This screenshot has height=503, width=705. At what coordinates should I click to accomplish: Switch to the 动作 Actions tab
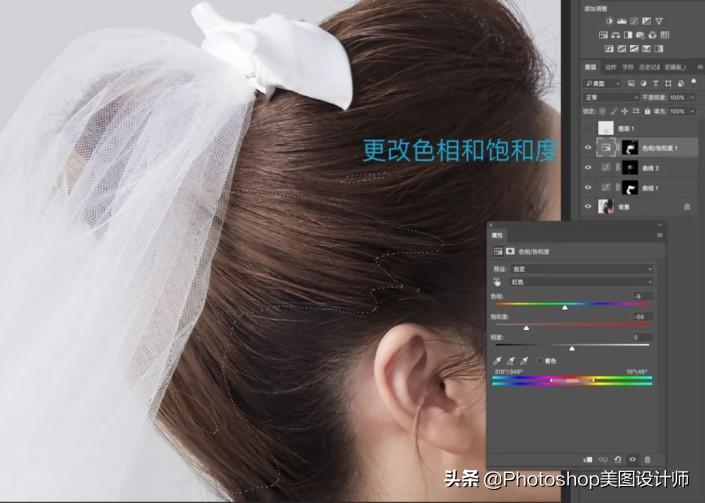(x=611, y=67)
